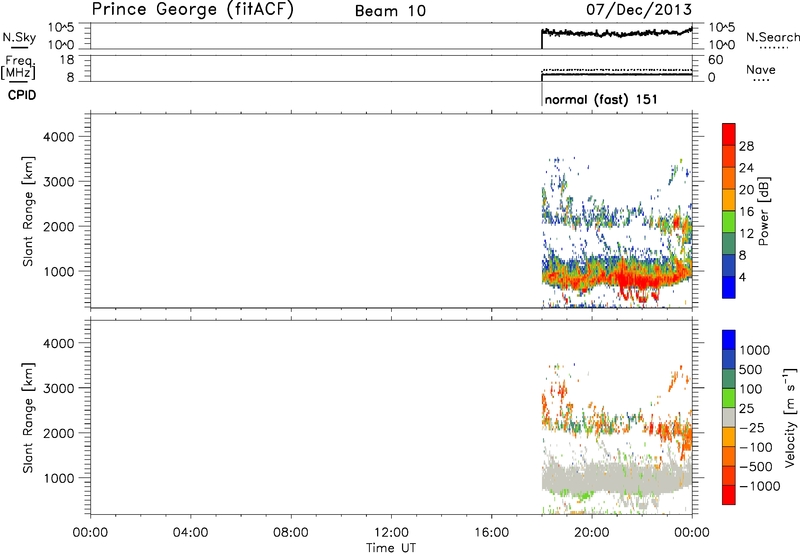Click the '28' tick on Power colour bar
Image resolution: width=800 pixels, height=554 pixels.
[746, 146]
